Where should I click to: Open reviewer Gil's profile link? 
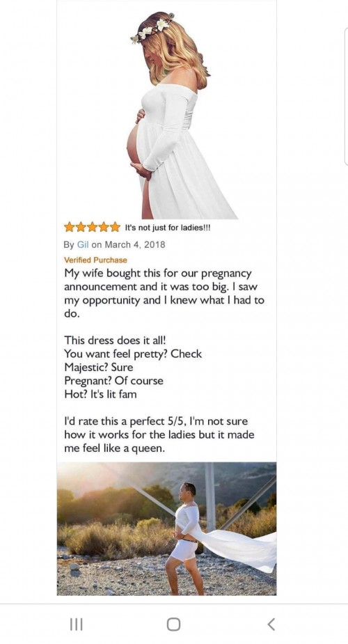pyautogui.click(x=83, y=244)
